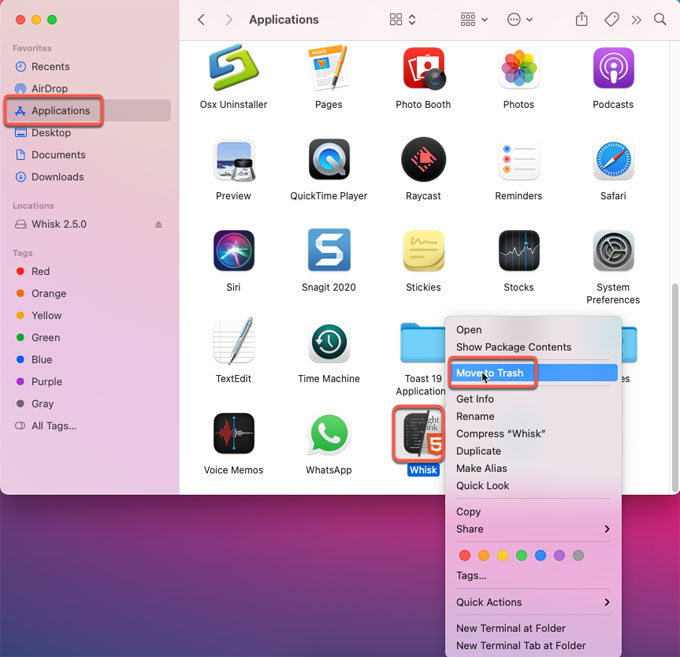The image size is (680, 657).
Task: Choose Rename in context menu
Action: pyautogui.click(x=533, y=416)
